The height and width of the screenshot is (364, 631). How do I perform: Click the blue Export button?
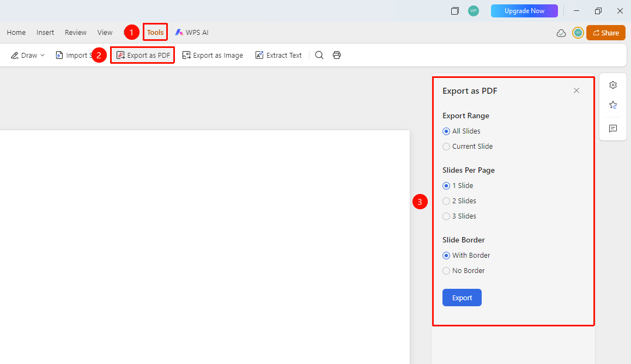coord(462,298)
